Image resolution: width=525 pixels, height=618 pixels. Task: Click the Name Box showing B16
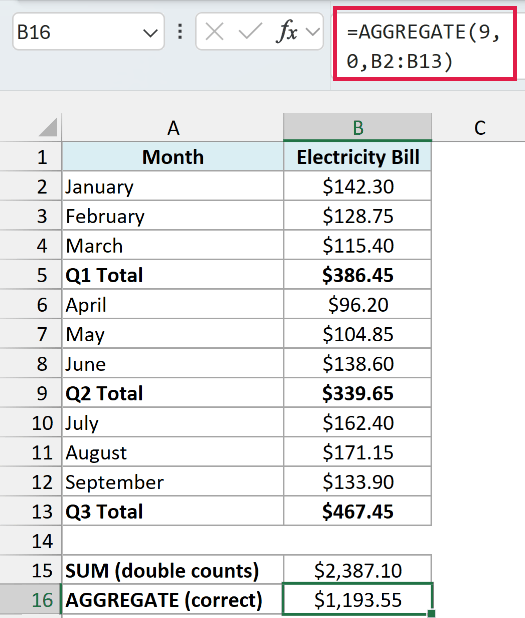point(88,32)
